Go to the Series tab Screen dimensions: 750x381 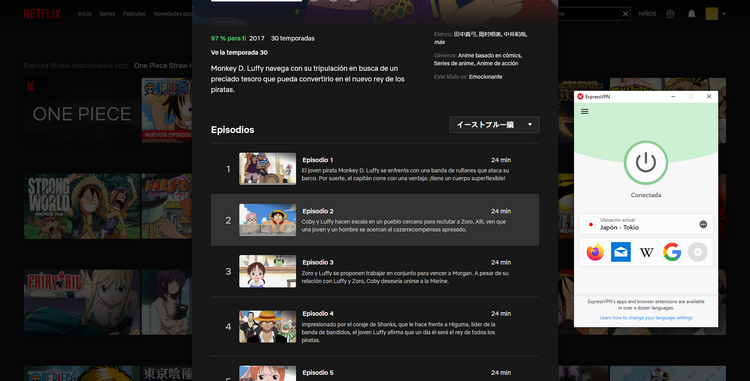pos(107,14)
